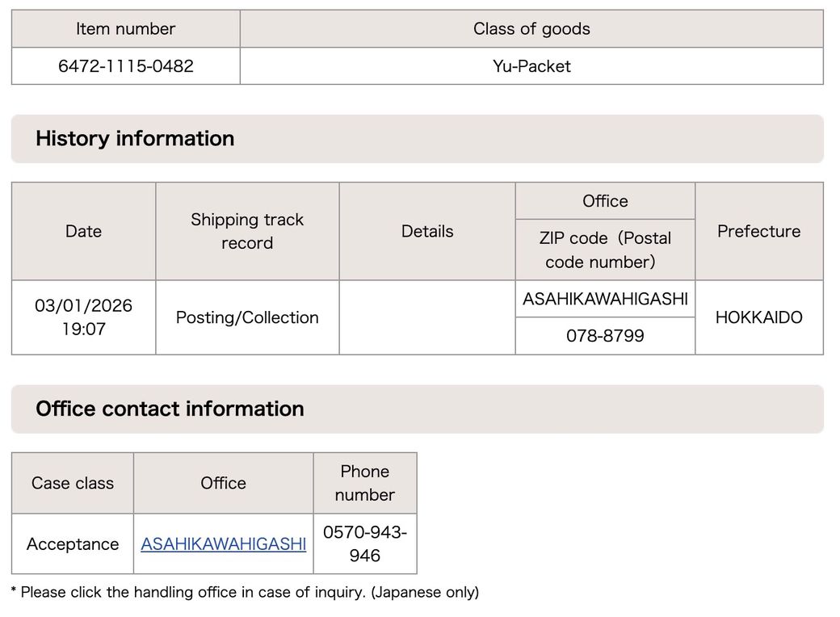This screenshot has width=840, height=617.
Task: Click the Prefecture column header
Action: click(758, 232)
